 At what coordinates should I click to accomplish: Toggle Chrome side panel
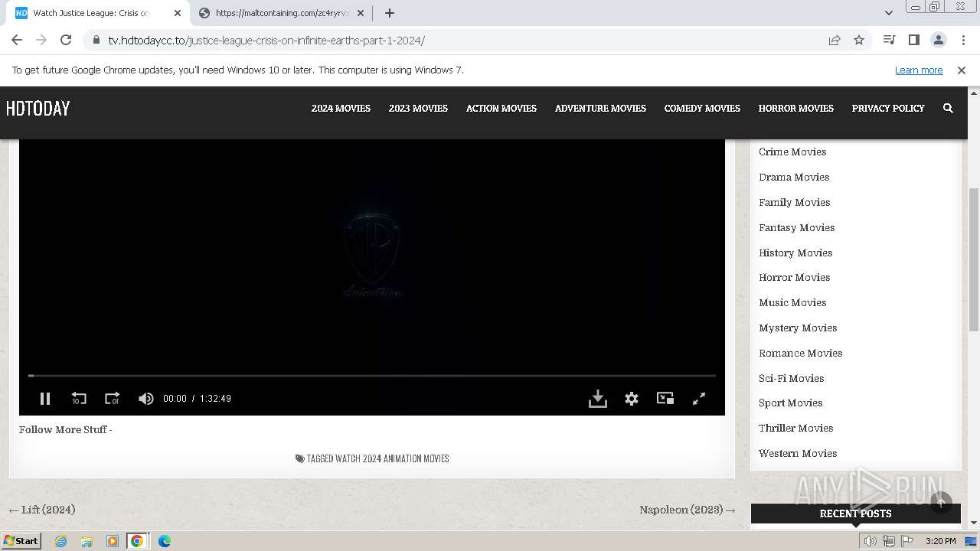(913, 40)
